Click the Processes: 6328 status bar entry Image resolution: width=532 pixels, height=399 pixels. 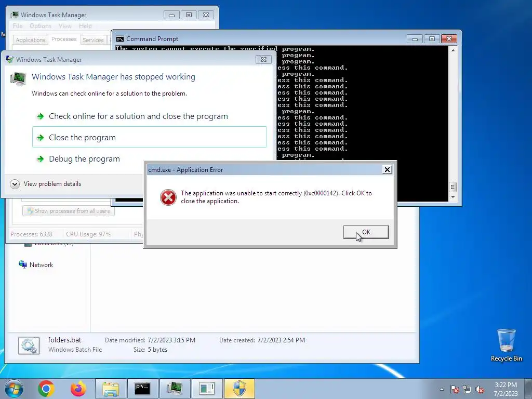[x=31, y=234]
